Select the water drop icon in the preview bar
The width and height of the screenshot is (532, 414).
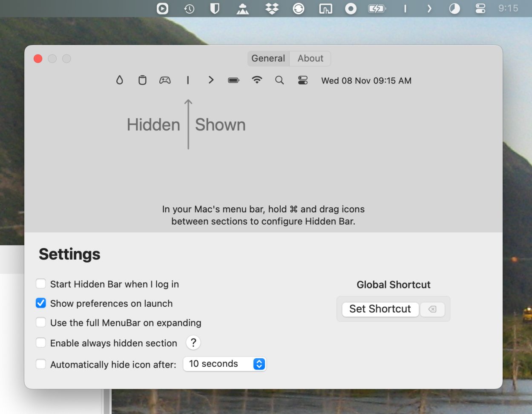point(120,80)
